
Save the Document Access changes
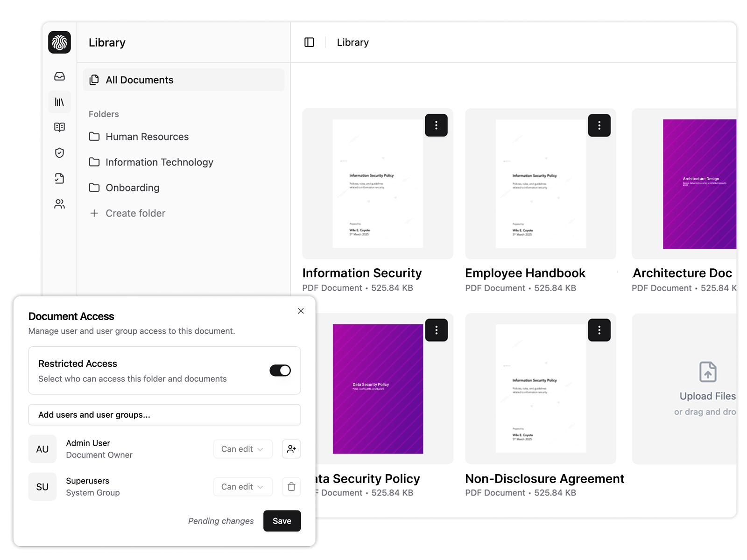tap(282, 521)
